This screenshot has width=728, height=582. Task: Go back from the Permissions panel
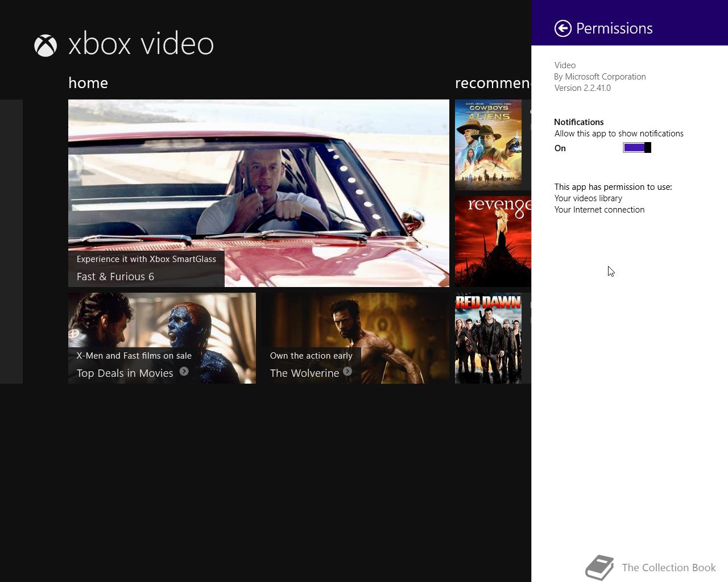(x=562, y=28)
